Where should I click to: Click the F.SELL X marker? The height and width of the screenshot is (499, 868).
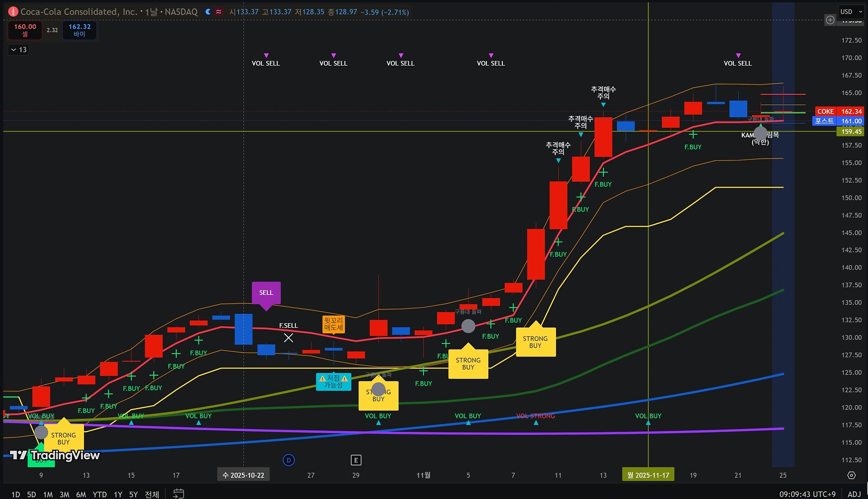click(288, 338)
